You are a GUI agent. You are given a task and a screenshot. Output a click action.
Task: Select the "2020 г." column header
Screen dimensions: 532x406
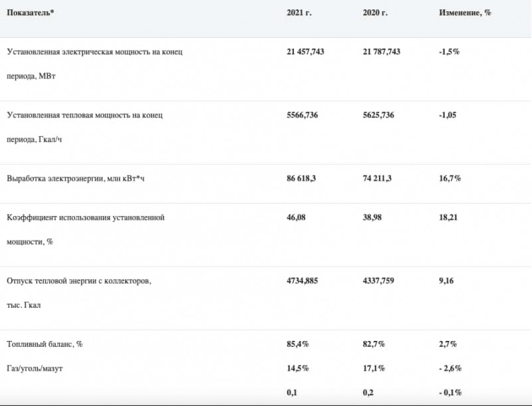coord(375,13)
